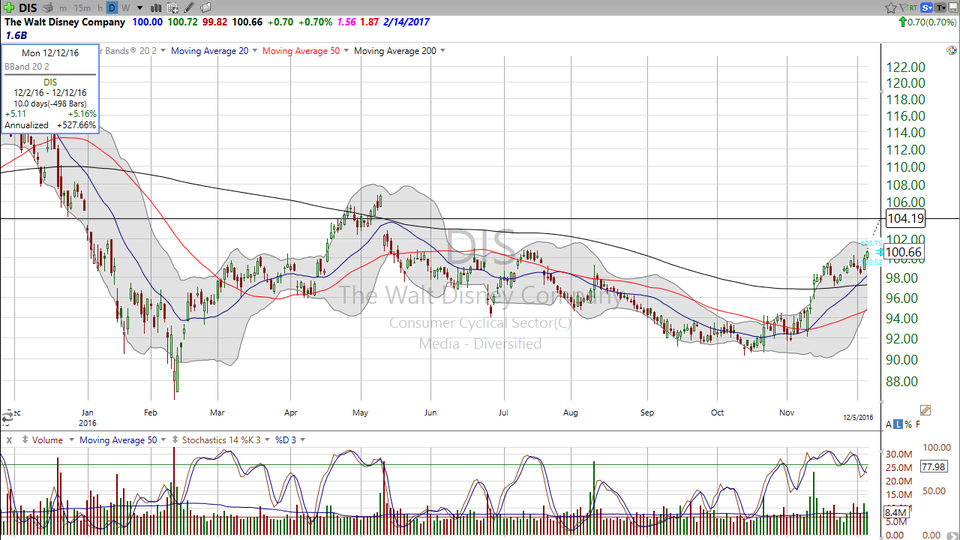Click the move arrows beside Volume
The image size is (960, 540).
25,440
